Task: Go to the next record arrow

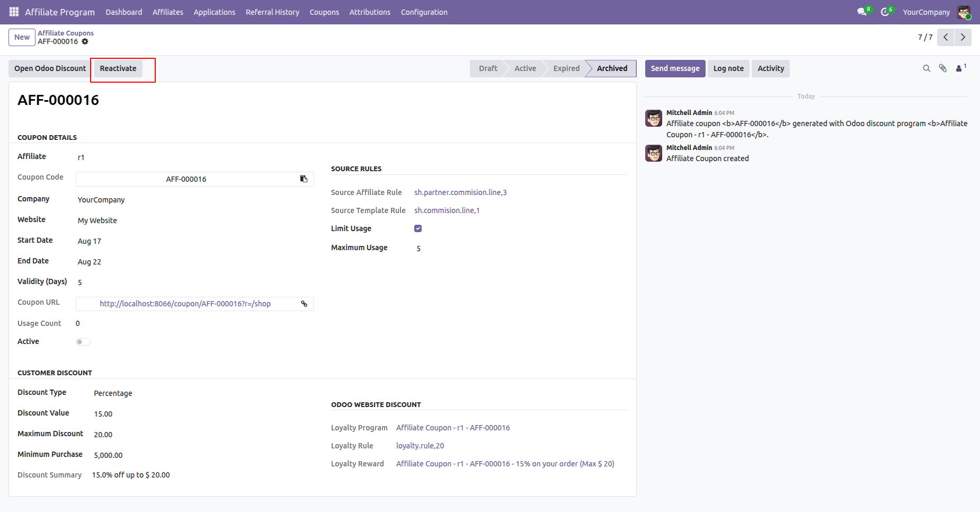Action: pos(963,37)
